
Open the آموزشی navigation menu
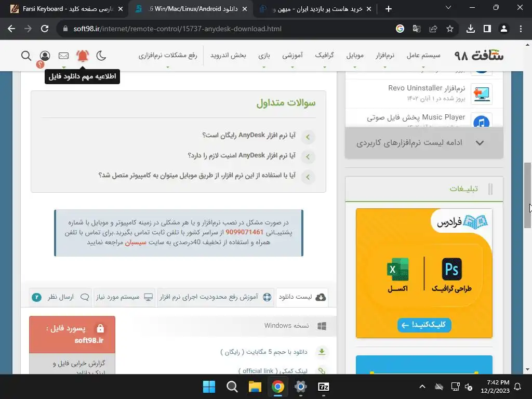click(292, 55)
